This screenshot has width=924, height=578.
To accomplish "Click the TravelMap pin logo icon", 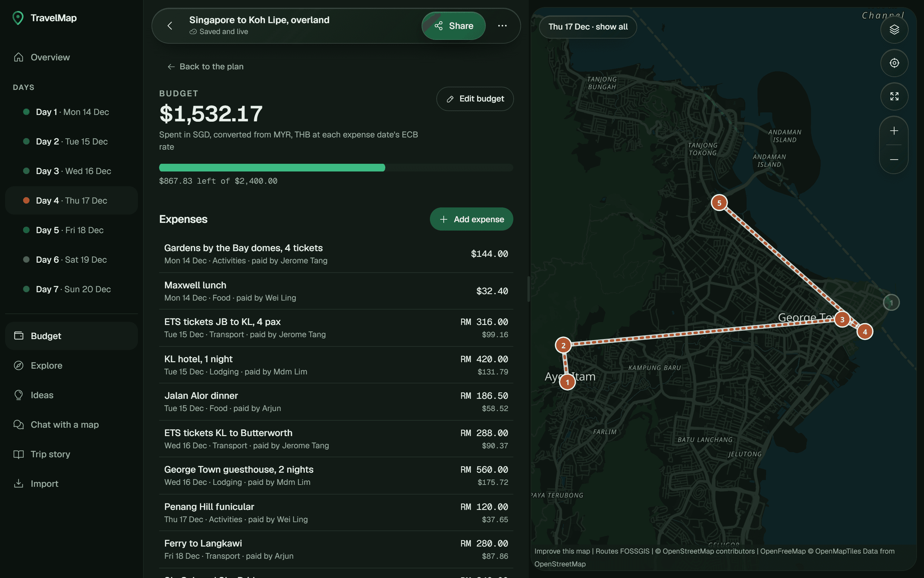I will tap(18, 18).
